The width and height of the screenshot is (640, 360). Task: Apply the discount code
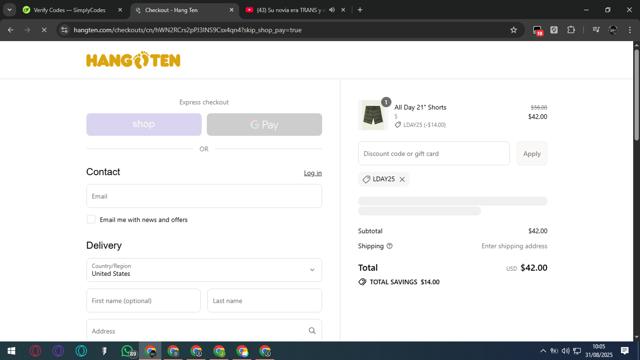[x=531, y=153]
